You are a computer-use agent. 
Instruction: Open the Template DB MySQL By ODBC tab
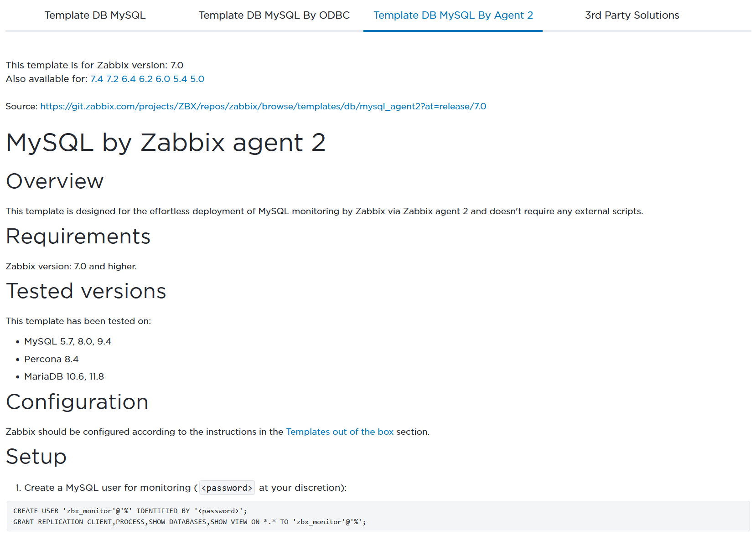(x=274, y=15)
